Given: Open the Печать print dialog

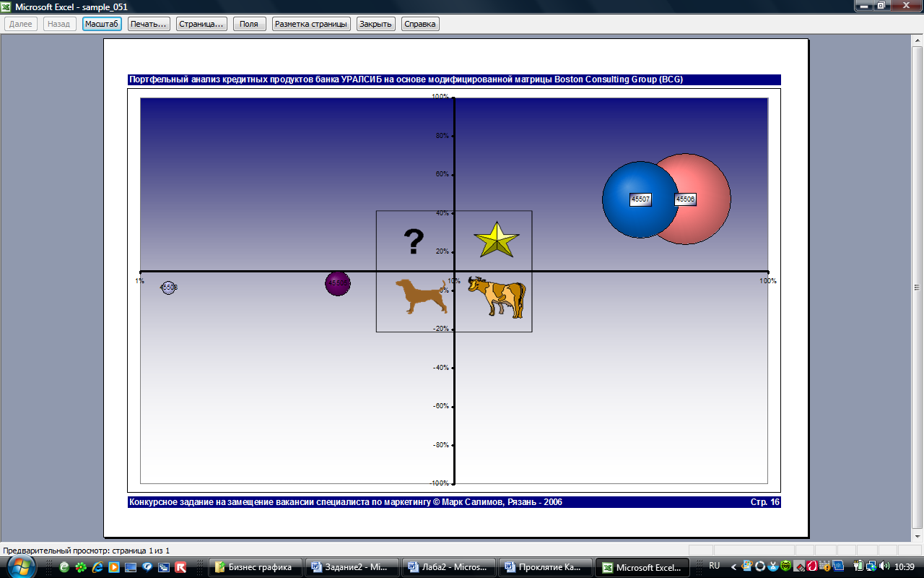Looking at the screenshot, I should 149,24.
